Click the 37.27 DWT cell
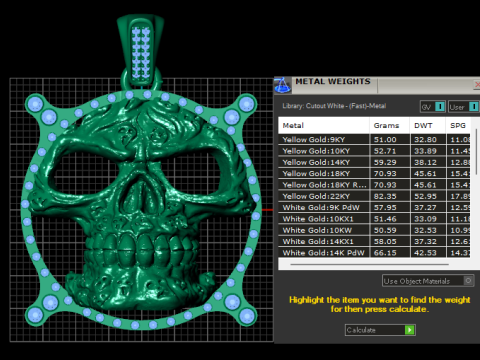 (428, 207)
